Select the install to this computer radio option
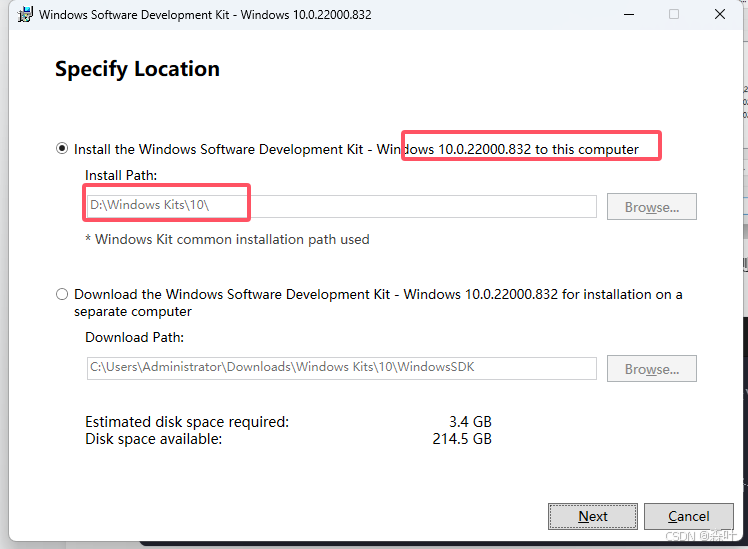748x549 pixels. (62, 148)
